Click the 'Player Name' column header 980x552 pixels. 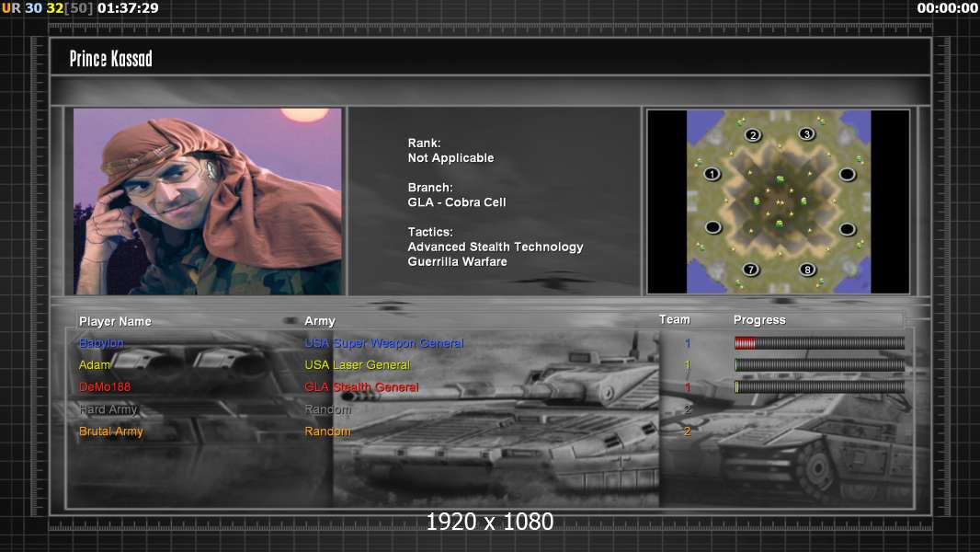[x=115, y=321]
